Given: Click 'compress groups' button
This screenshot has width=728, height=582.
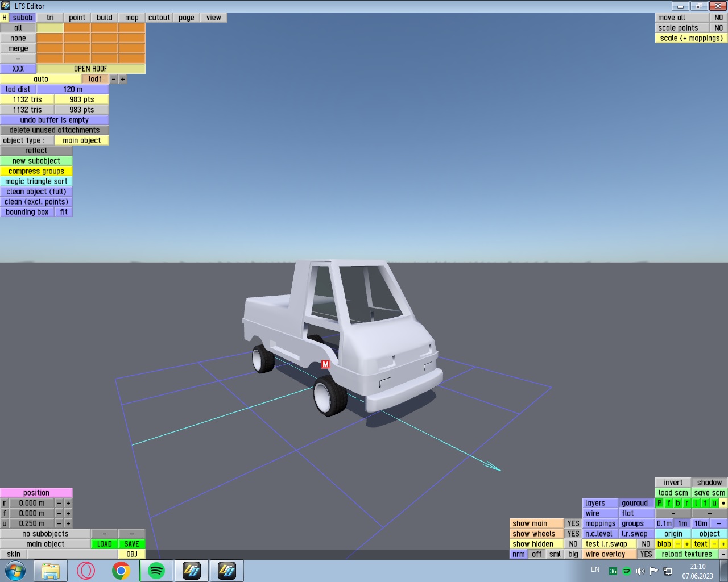Looking at the screenshot, I should [36, 171].
